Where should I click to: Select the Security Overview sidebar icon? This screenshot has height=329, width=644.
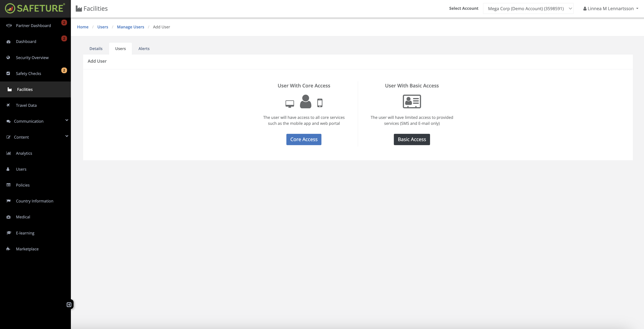click(8, 57)
